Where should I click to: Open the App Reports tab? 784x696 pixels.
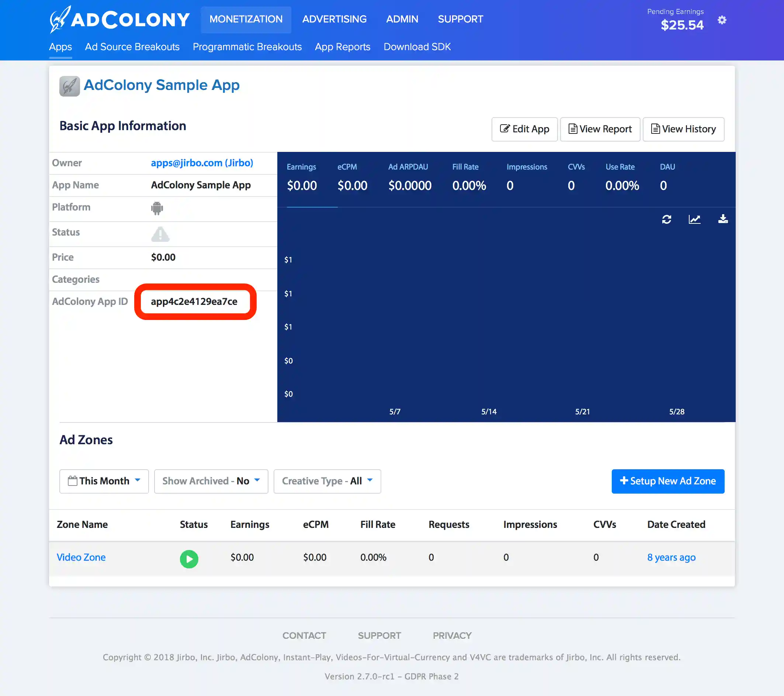(342, 47)
